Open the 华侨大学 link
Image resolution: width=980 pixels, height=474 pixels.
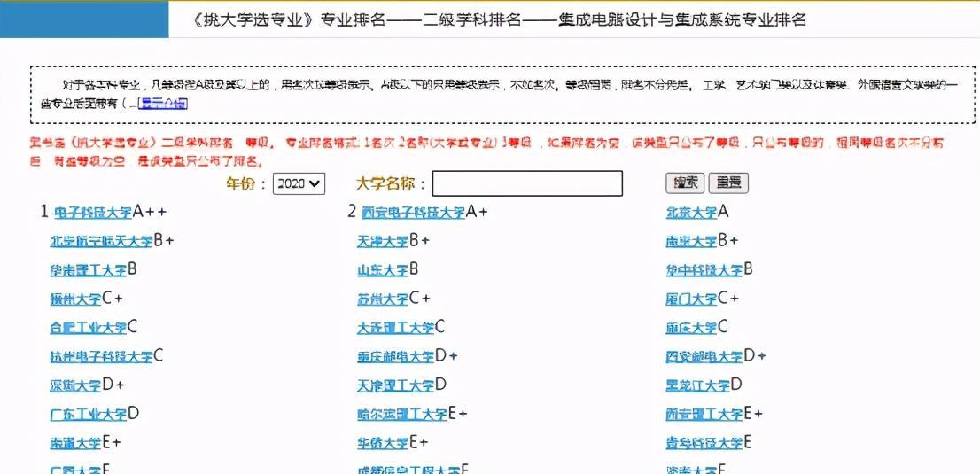click(x=383, y=443)
